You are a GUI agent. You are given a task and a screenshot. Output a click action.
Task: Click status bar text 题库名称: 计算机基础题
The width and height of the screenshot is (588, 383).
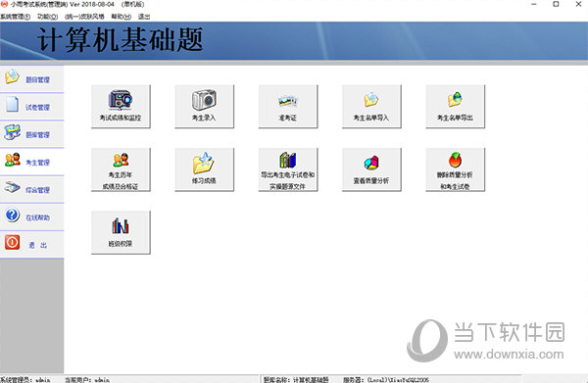(x=296, y=380)
